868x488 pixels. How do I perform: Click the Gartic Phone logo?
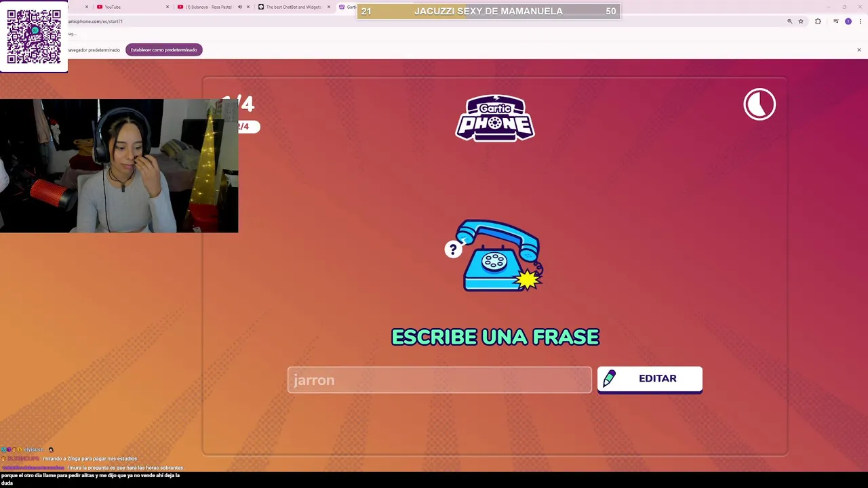tap(495, 118)
